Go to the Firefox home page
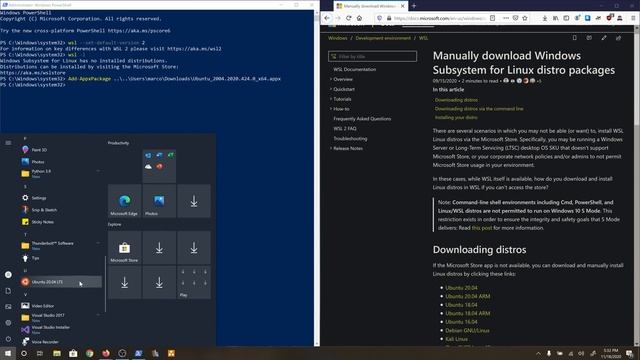This screenshot has width=640, height=360. pos(359,18)
